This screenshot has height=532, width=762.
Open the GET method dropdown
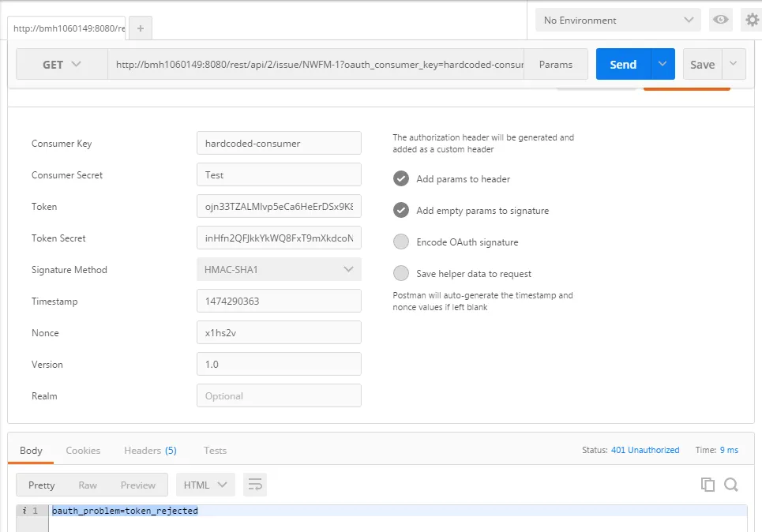tap(62, 65)
